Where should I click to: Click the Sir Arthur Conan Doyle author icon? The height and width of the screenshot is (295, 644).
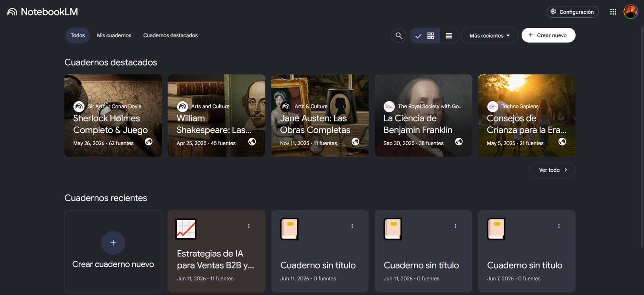coord(79,107)
